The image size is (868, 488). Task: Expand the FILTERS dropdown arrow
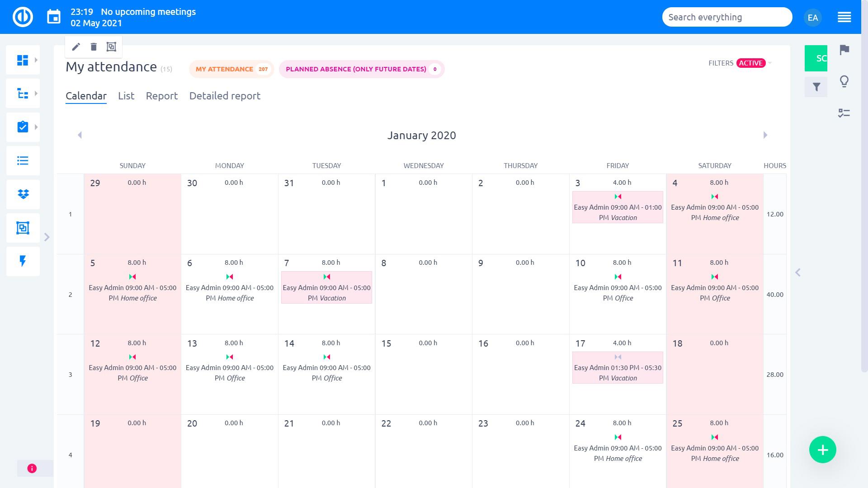[770, 63]
